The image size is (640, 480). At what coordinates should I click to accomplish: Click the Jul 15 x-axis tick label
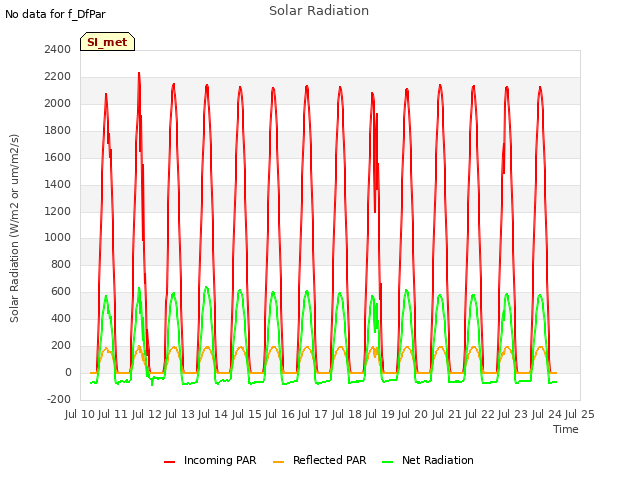247,414
